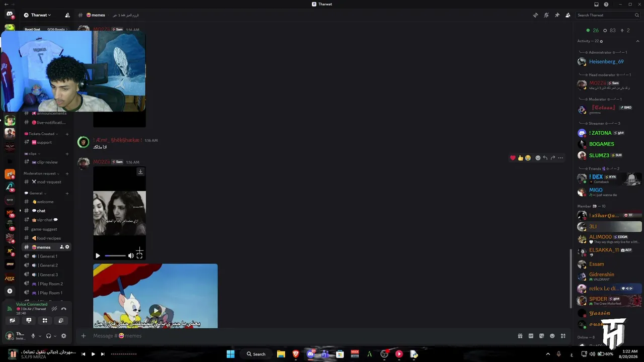
Task: Open the GIF picker
Action: [x=531, y=336]
